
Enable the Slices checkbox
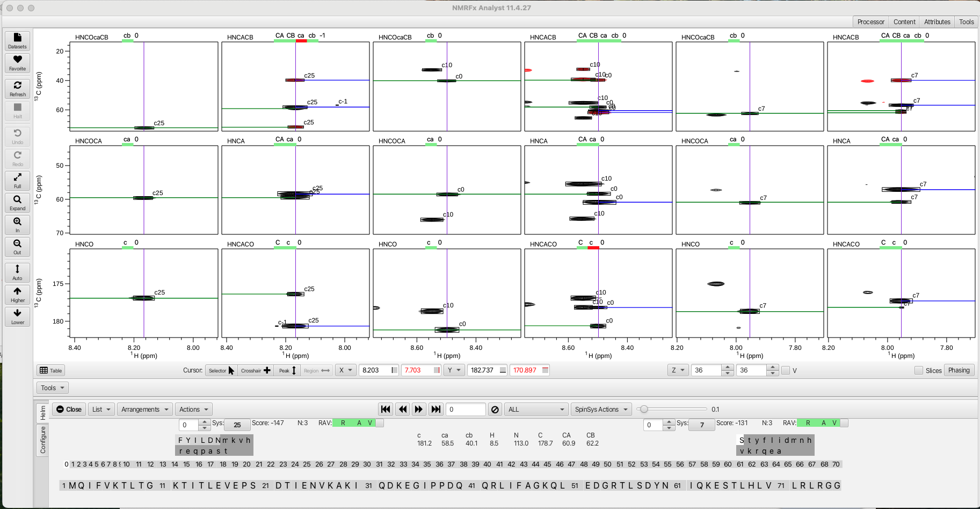coord(919,370)
